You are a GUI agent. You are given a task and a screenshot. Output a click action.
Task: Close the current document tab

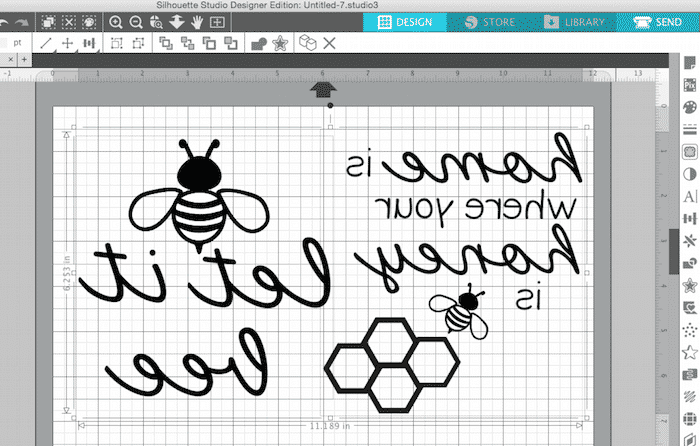11,59
